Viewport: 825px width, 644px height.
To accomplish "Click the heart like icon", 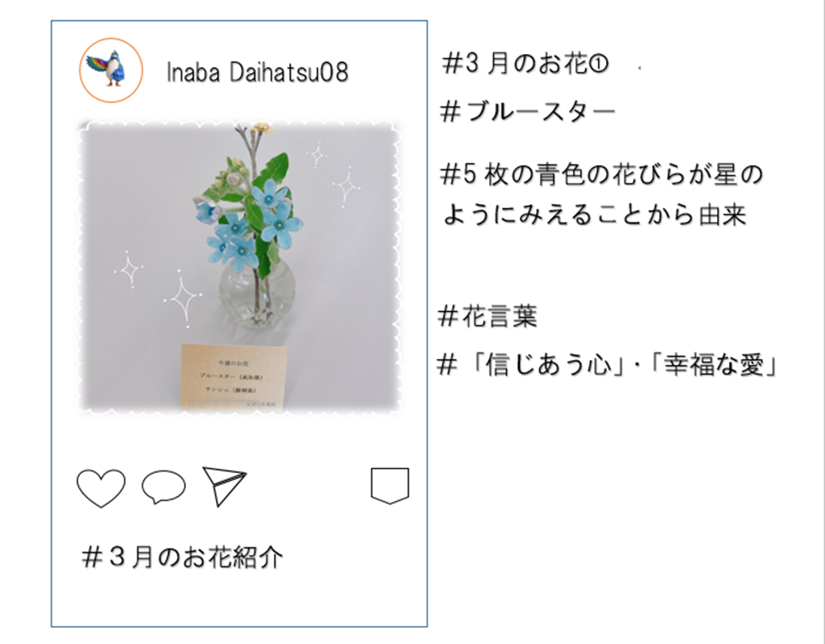I will (x=101, y=488).
